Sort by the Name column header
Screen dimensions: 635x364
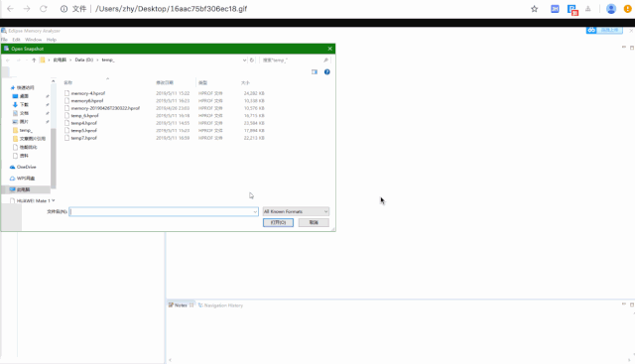(68, 82)
